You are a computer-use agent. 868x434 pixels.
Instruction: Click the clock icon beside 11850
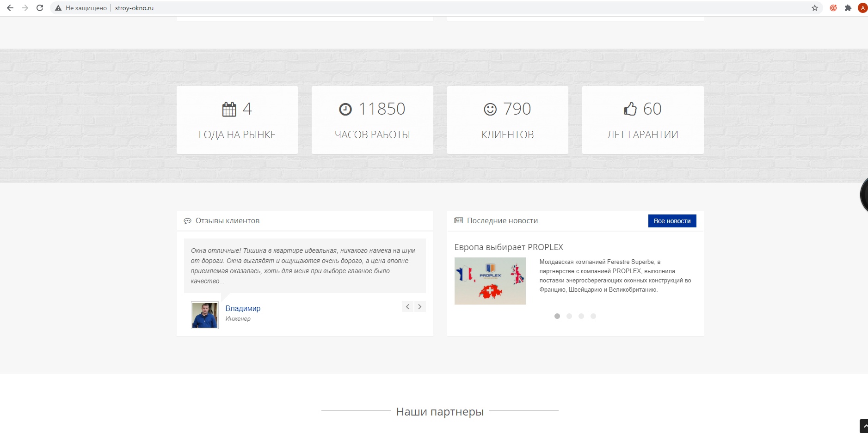pyautogui.click(x=345, y=109)
